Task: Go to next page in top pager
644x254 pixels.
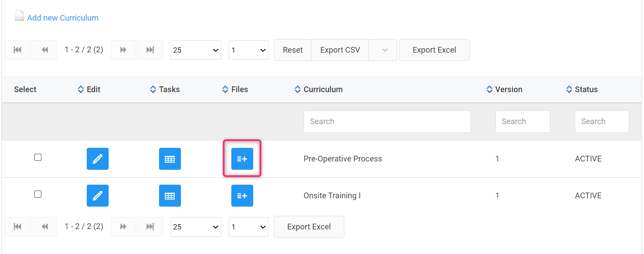Action: click(124, 50)
